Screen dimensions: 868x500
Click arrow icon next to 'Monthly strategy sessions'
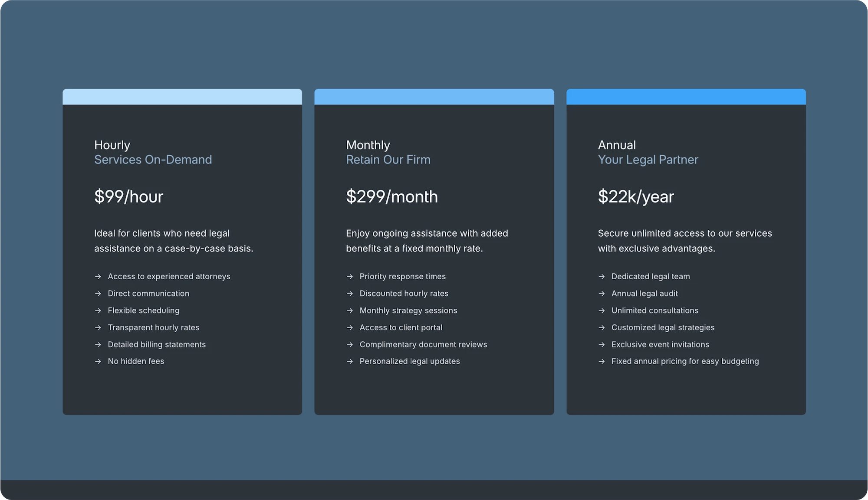tap(350, 310)
